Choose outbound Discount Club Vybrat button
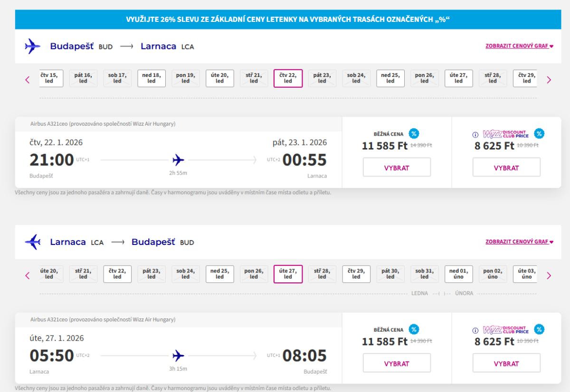Screen dimensions: 570x392 pyautogui.click(x=506, y=168)
